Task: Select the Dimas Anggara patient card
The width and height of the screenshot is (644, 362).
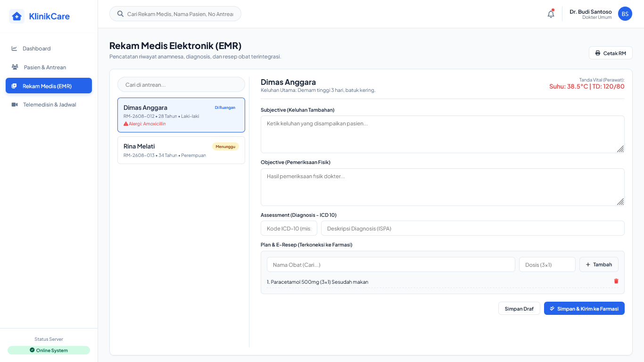Action: pos(181,115)
